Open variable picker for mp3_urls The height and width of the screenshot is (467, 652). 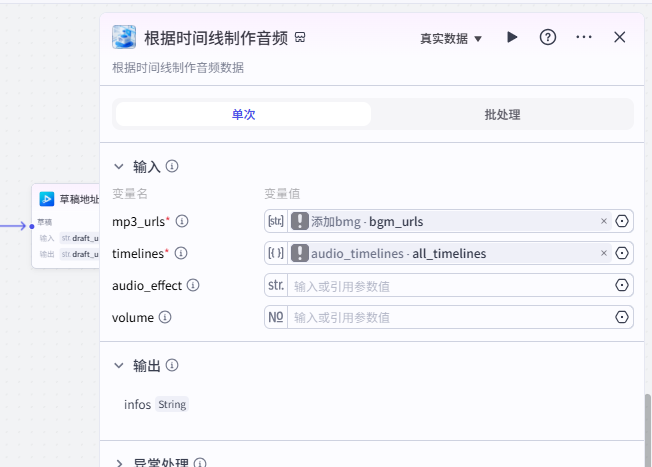(622, 221)
